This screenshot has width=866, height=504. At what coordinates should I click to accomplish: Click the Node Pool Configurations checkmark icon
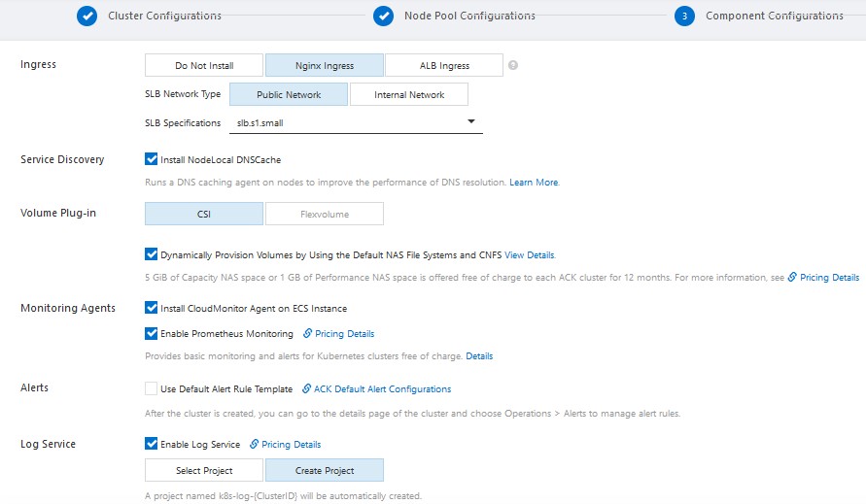tap(384, 17)
